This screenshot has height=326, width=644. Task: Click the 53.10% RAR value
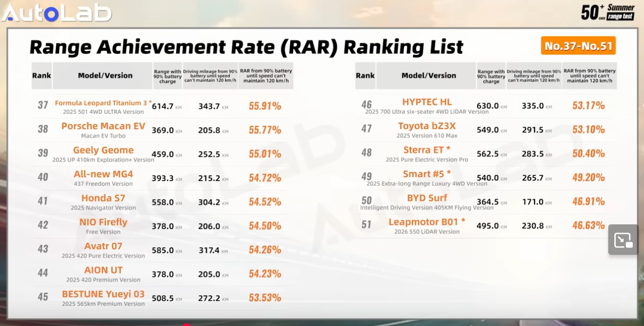click(589, 130)
